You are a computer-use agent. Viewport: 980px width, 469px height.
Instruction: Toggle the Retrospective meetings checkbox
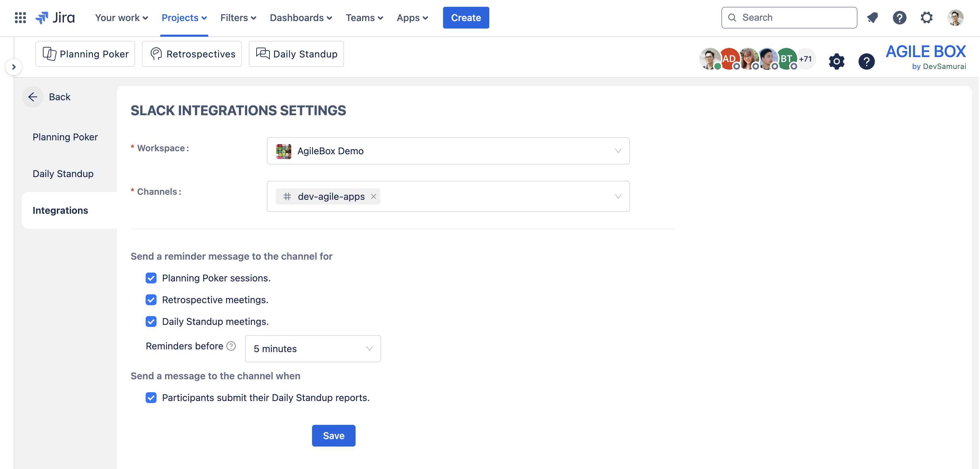[x=151, y=300]
